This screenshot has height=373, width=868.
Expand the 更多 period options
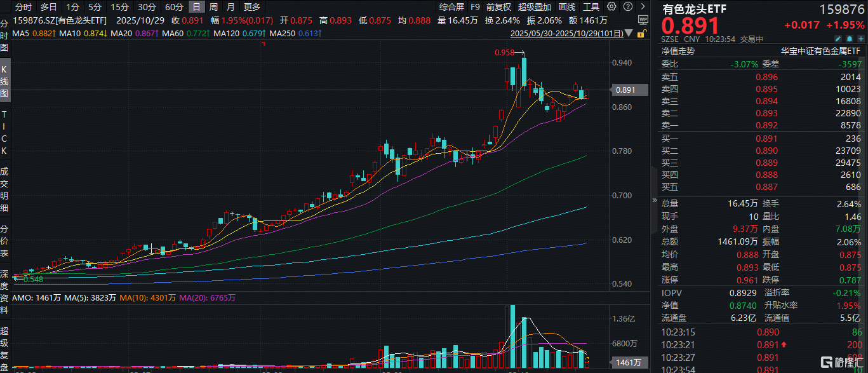coord(251,7)
